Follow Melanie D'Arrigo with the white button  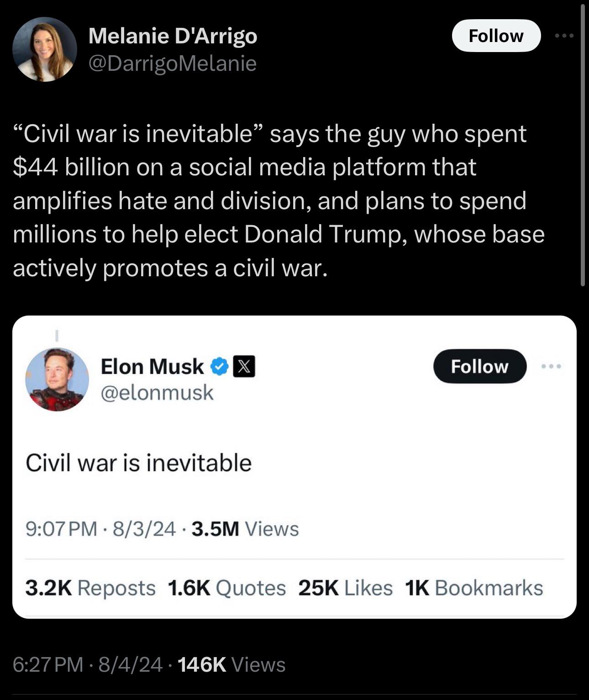[x=496, y=36]
